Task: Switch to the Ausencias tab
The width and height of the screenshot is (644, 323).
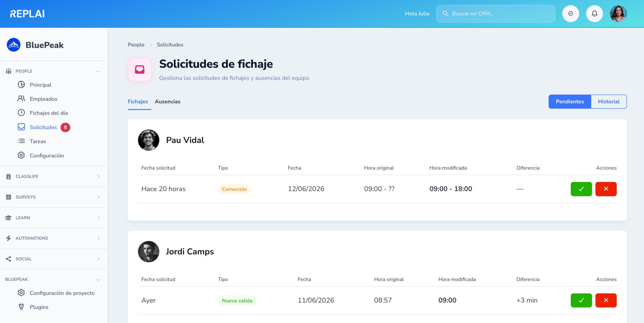Action: tap(168, 101)
